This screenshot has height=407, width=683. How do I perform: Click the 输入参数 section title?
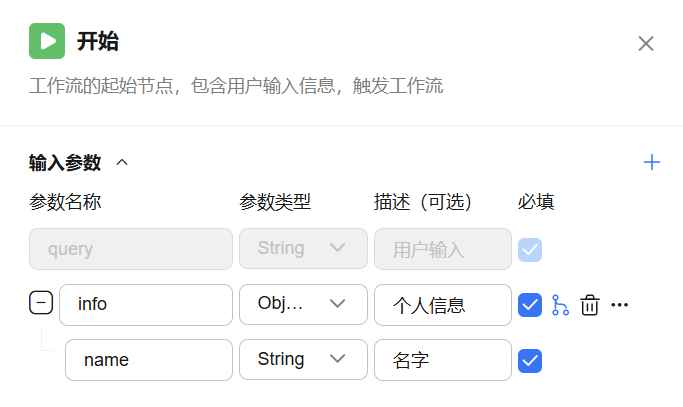coord(65,162)
